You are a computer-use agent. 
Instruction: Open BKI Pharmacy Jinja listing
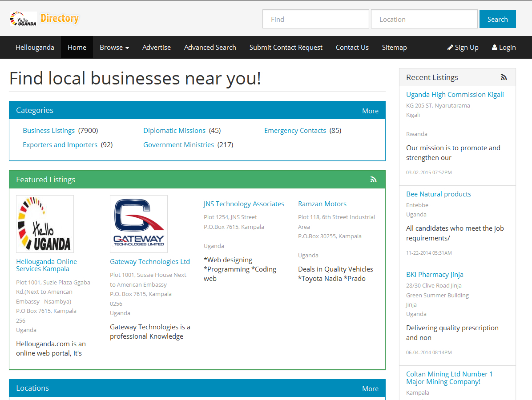pyautogui.click(x=435, y=275)
